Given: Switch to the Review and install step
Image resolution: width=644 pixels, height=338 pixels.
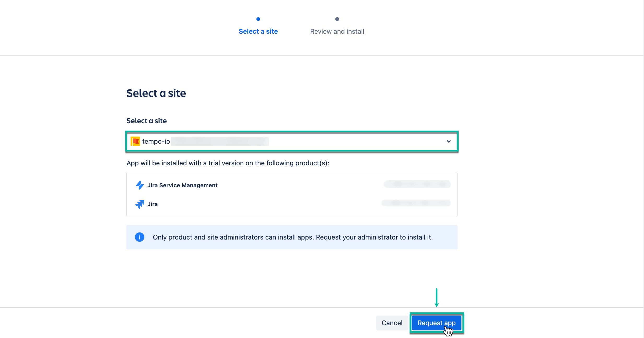Looking at the screenshot, I should point(337,31).
